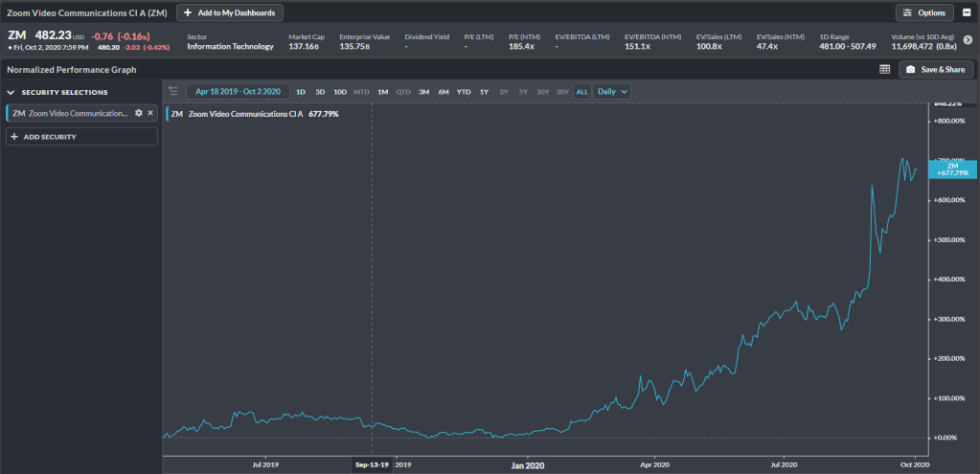Select the YTD time range
980x474 pixels.
(464, 92)
